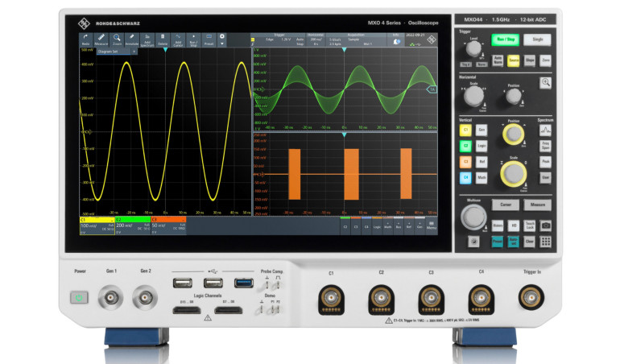This screenshot has height=364, width=620.
Task: Toggle the yellow C1 channel key
Action: pos(465,130)
